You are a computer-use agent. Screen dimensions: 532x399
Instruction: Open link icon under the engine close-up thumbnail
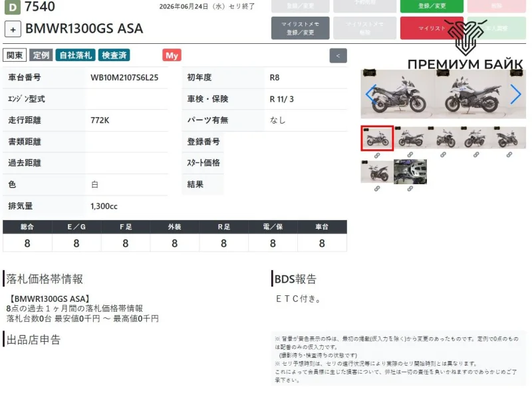tap(410, 189)
